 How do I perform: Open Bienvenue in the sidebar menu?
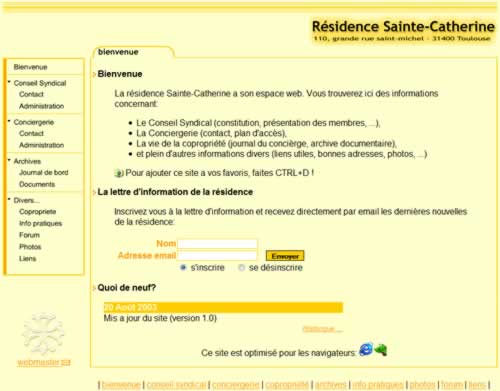pos(30,67)
